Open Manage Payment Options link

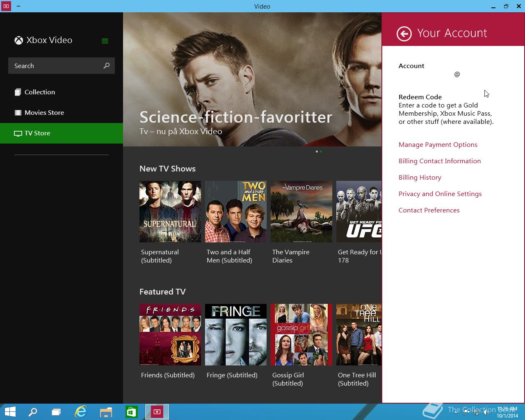(438, 145)
